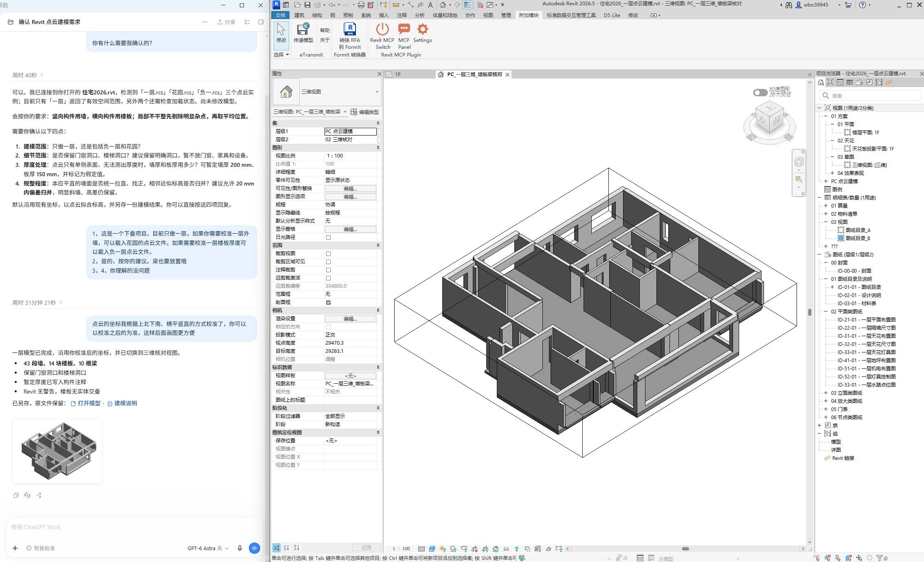Select the measure ruler tool in quick access toolbar
Image resolution: width=924 pixels, height=562 pixels.
(395, 5)
